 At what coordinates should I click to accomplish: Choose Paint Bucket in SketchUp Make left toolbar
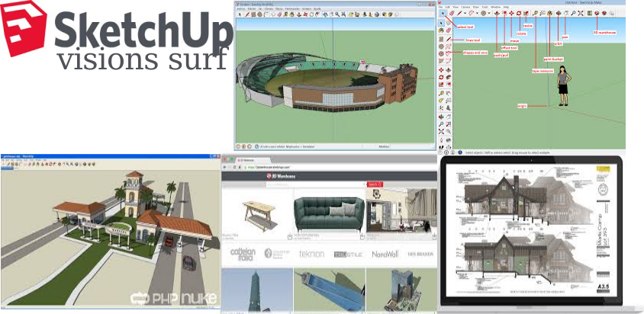pos(441,30)
